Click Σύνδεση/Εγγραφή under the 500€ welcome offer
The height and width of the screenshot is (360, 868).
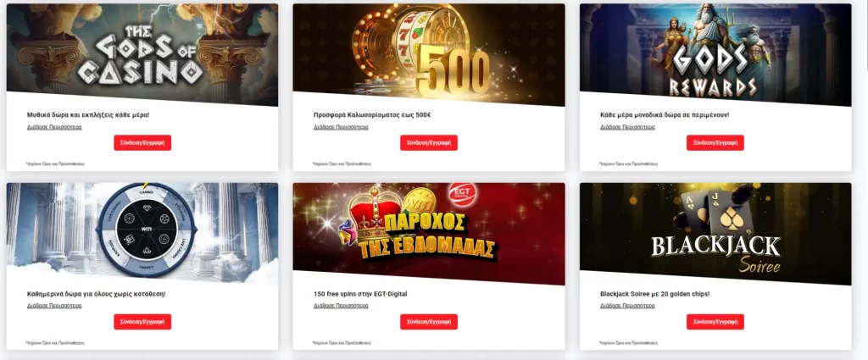pyautogui.click(x=429, y=142)
